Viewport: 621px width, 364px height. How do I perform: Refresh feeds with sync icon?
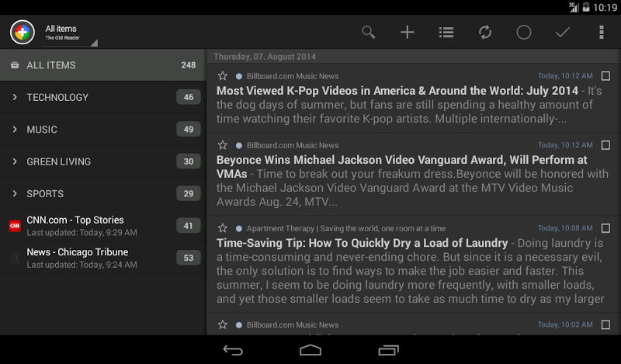[484, 32]
